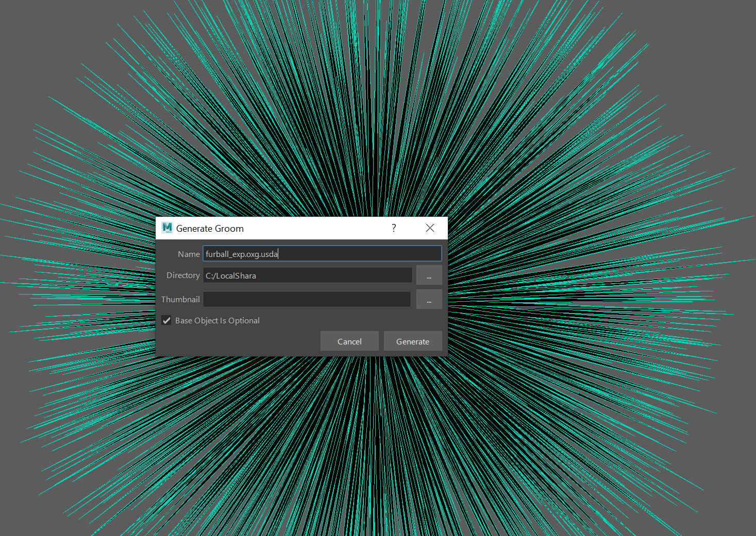Toggle the Base Object Is Optional checkbox
756x536 pixels.
tap(166, 320)
